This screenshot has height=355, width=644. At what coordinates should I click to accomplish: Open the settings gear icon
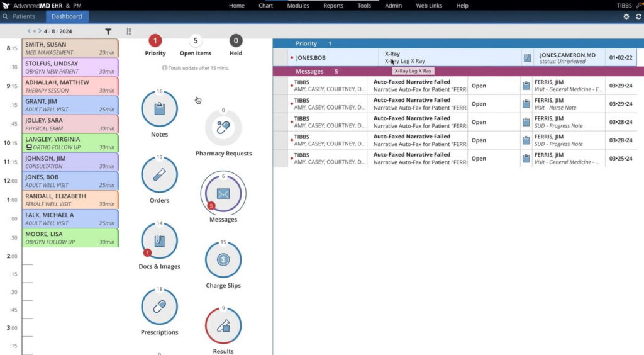click(626, 16)
